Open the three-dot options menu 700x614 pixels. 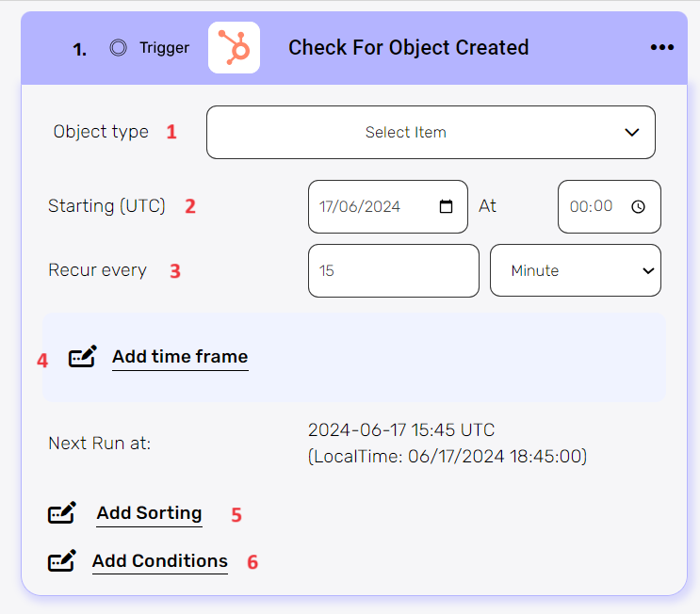(662, 48)
